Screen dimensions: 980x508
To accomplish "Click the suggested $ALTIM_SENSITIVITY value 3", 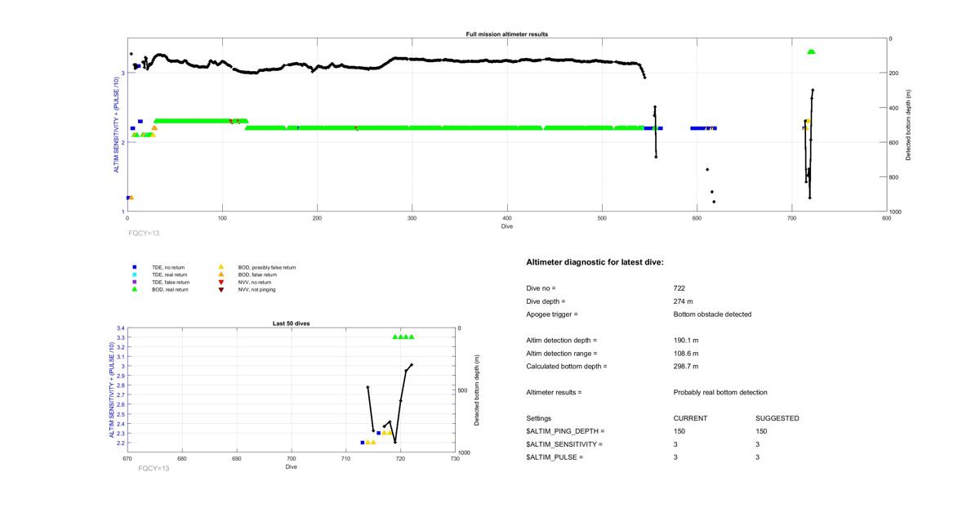I will (758, 444).
